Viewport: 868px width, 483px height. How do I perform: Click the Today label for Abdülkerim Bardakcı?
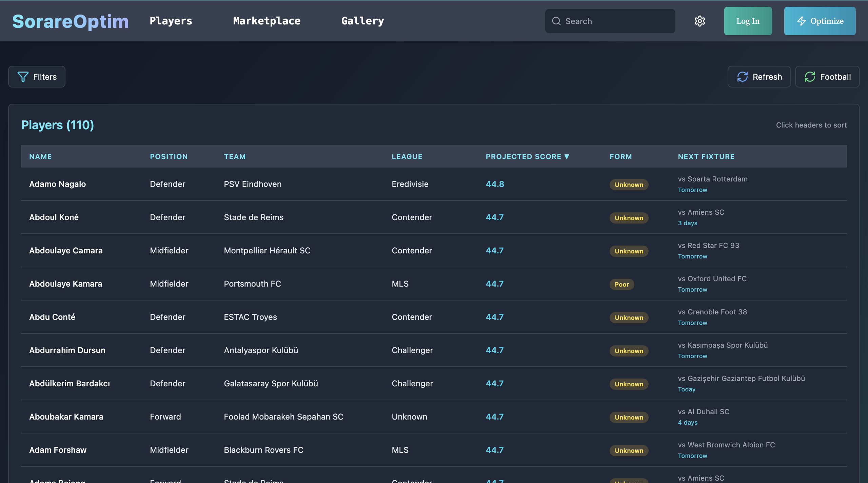pyautogui.click(x=687, y=389)
